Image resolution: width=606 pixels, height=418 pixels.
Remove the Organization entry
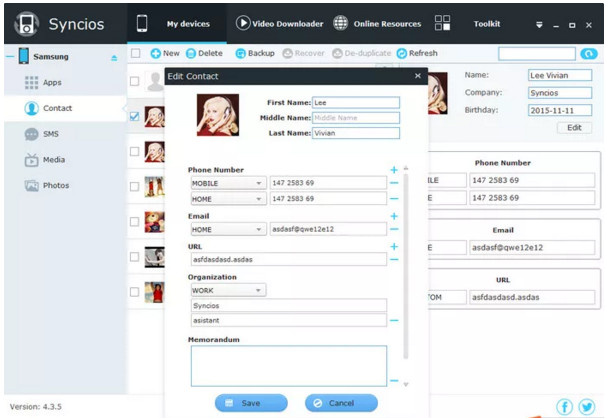pos(394,320)
